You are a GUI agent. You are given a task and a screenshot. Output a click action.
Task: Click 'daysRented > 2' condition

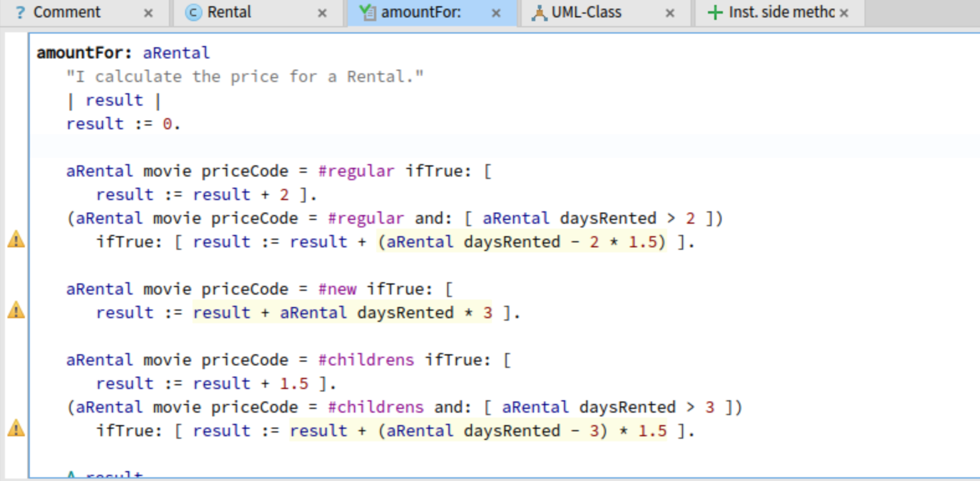627,218
